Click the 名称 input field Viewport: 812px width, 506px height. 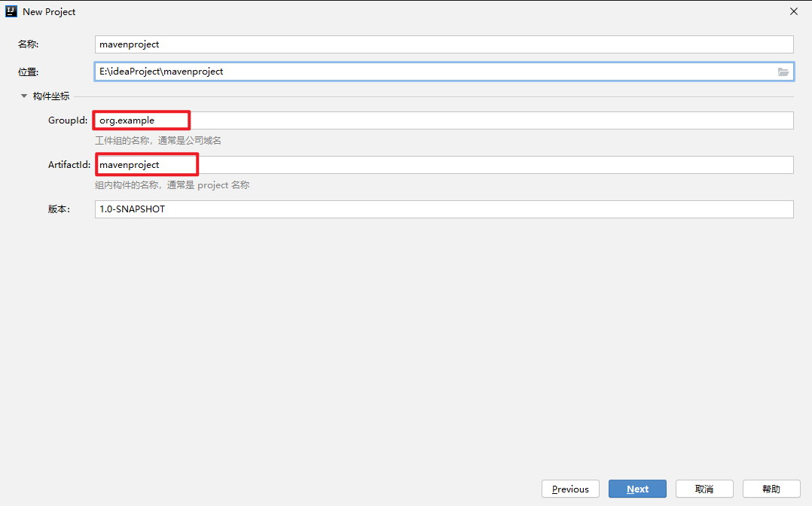click(x=444, y=44)
